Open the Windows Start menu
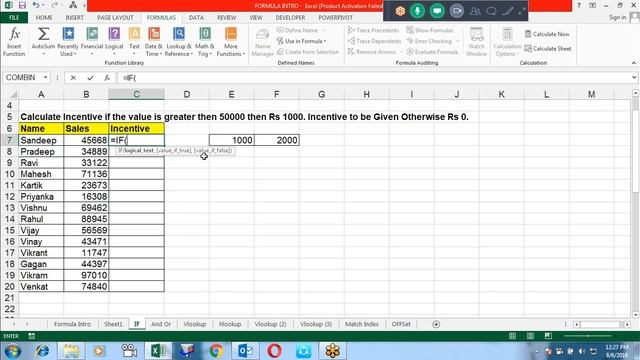Image resolution: width=640 pixels, height=360 pixels. (x=12, y=351)
